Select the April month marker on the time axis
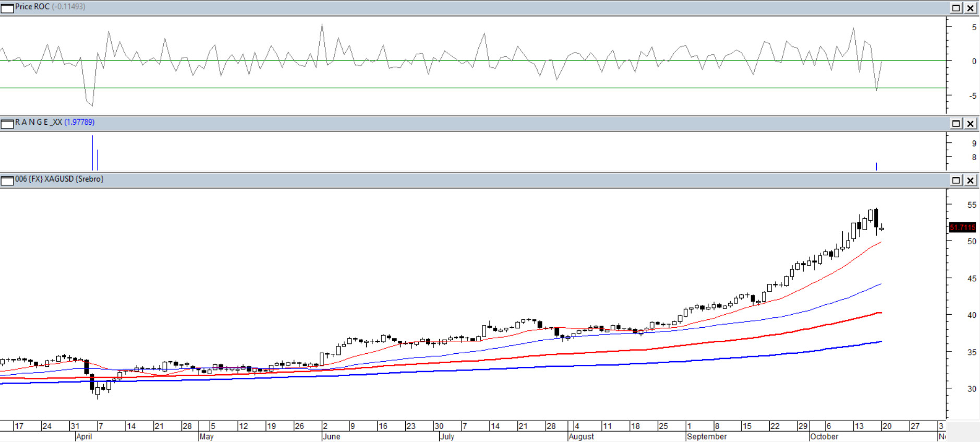980x442 pixels. point(84,436)
